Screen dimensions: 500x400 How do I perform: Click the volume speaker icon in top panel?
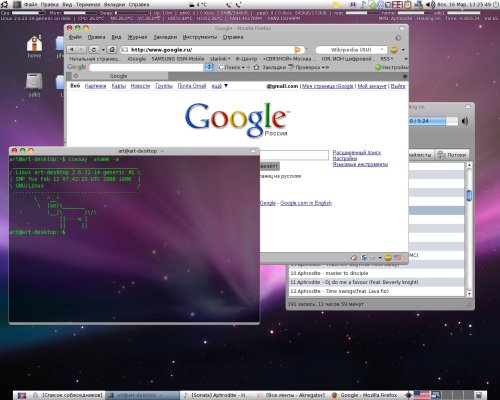[431, 5]
